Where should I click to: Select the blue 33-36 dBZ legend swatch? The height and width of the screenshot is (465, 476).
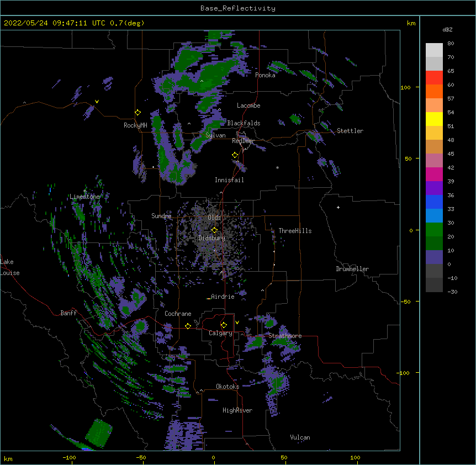tap(434, 202)
